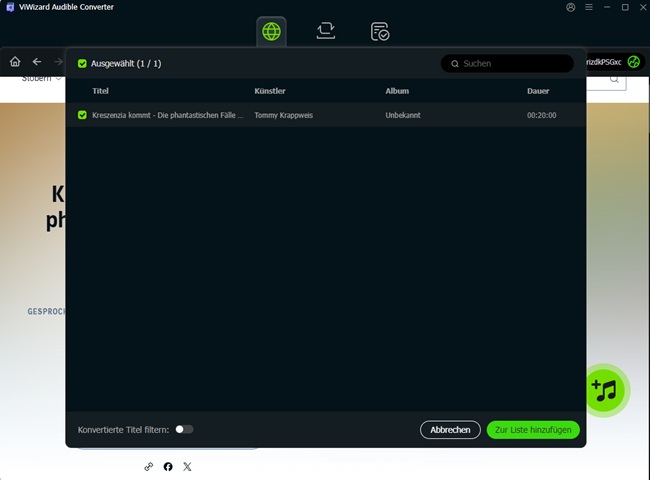Screen dimensions: 650x480
Task: Click Zur Liste hinzufügen button
Action: pyautogui.click(x=533, y=430)
